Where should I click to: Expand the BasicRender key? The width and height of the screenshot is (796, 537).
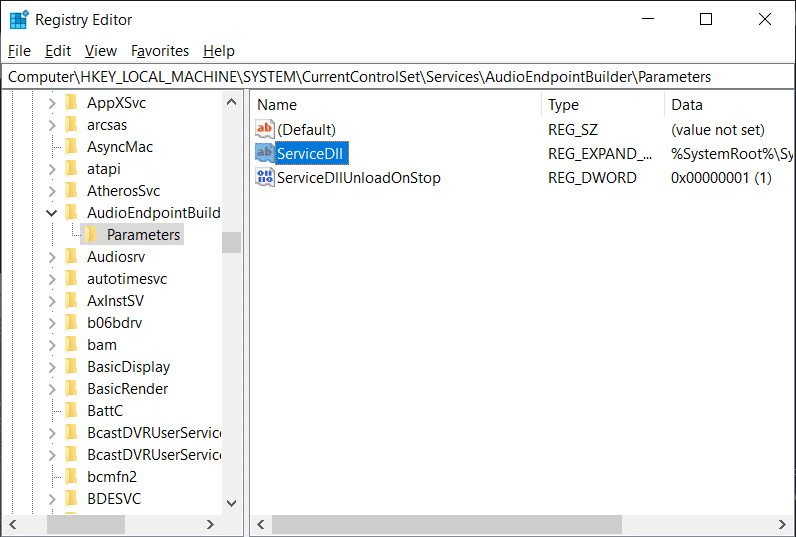pyautogui.click(x=52, y=389)
